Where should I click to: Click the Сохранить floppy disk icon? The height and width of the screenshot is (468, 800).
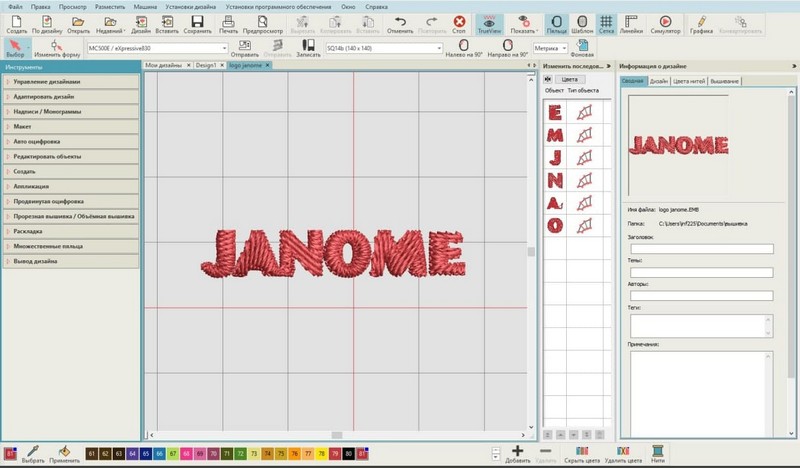(x=197, y=24)
